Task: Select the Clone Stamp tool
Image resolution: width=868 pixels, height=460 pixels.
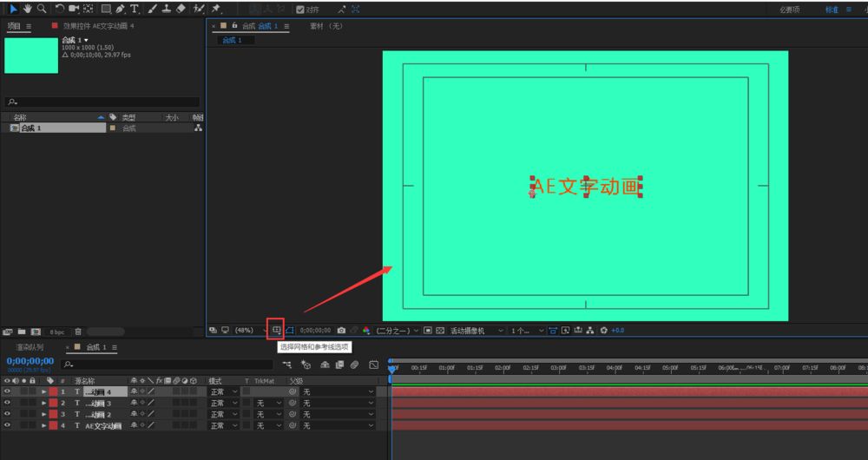Action: pos(166,9)
